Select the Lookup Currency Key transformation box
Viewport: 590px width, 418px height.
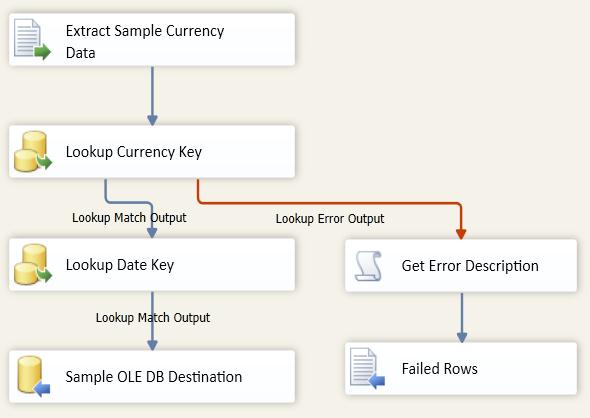click(152, 152)
